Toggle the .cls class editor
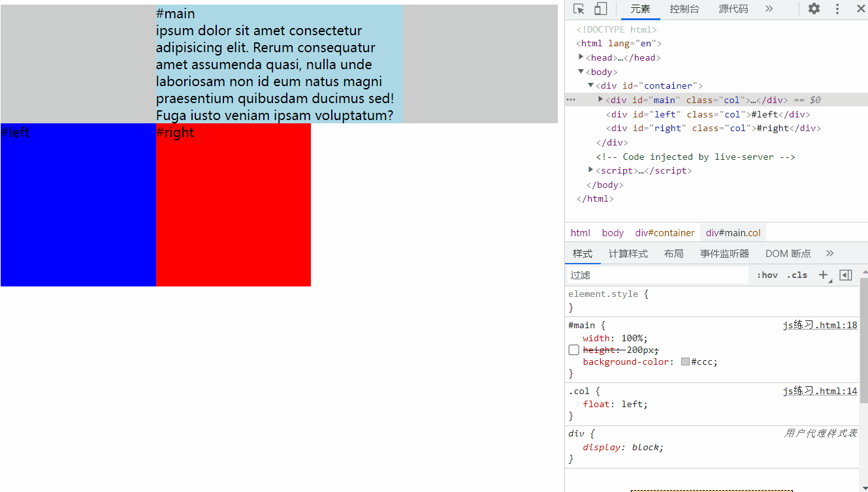Screen dimensions: 868x492 tap(797, 275)
